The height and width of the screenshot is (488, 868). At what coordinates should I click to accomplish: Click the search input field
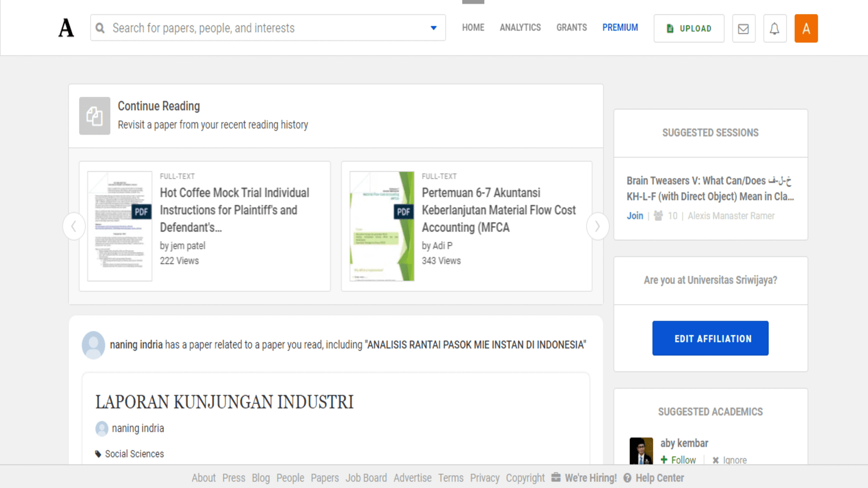point(267,28)
